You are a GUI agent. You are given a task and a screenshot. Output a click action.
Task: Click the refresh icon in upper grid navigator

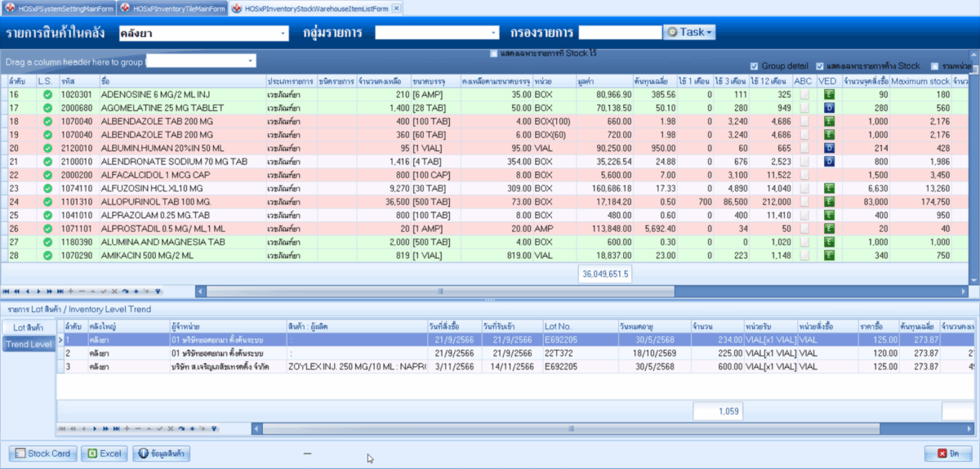click(x=127, y=291)
